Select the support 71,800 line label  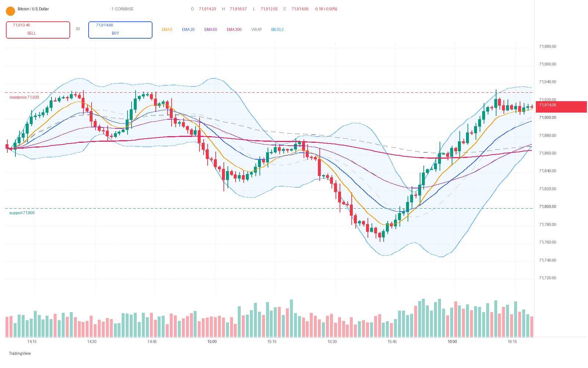click(x=22, y=213)
